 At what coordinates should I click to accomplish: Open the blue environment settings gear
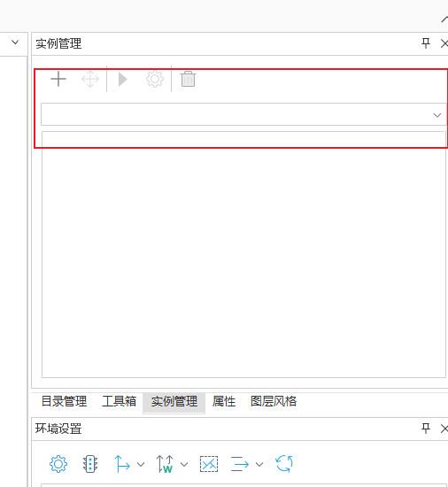[58, 464]
